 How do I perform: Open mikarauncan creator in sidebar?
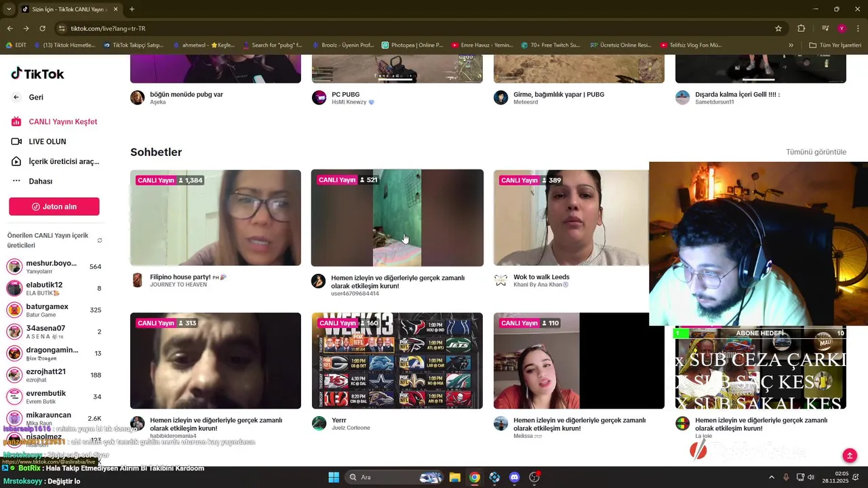[54, 418]
